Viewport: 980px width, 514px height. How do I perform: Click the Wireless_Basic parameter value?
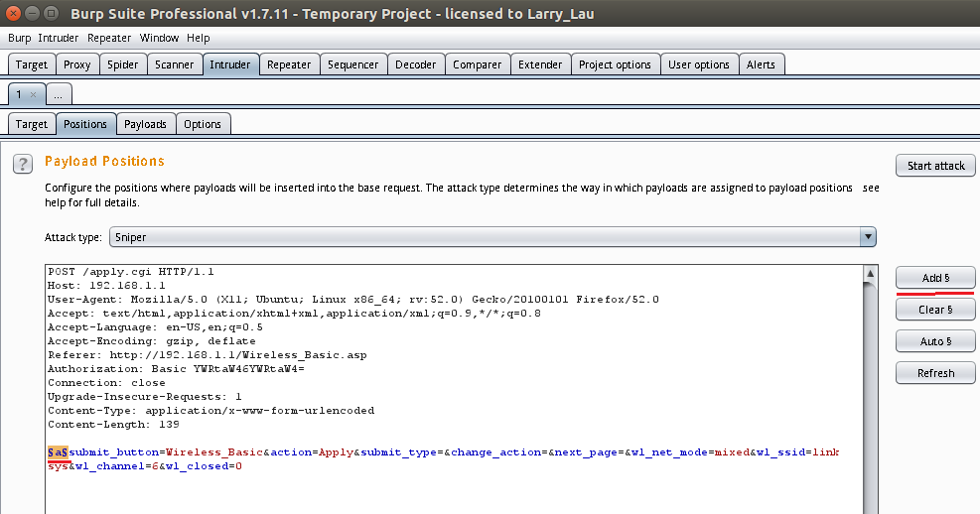(x=214, y=452)
